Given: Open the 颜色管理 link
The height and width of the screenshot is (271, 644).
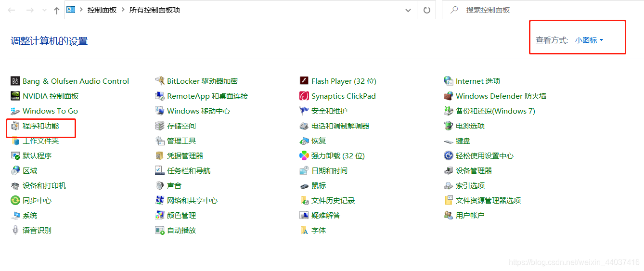Looking at the screenshot, I should (x=181, y=215).
